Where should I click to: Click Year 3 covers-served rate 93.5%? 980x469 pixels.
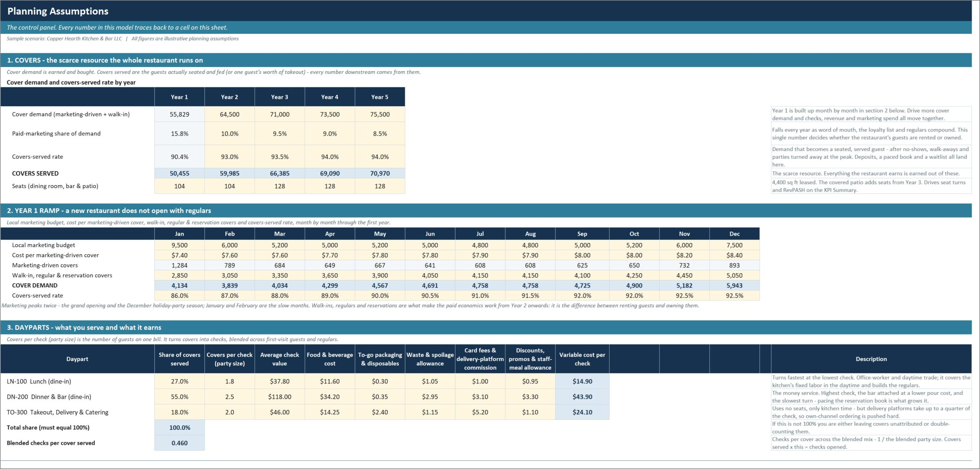tap(279, 157)
